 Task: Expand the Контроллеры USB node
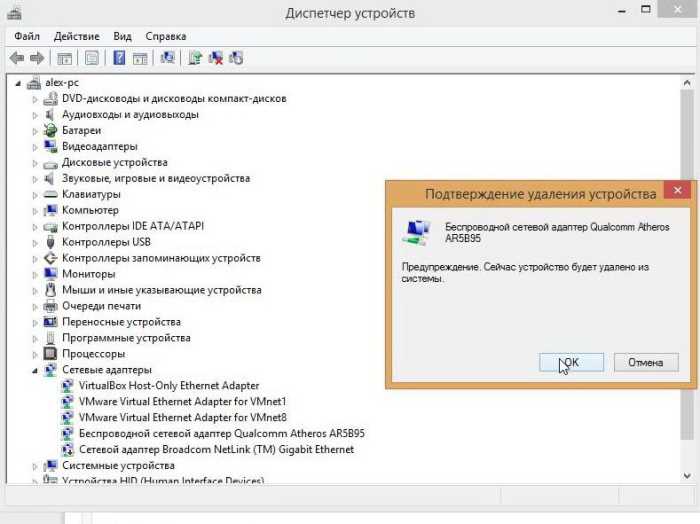(35, 242)
